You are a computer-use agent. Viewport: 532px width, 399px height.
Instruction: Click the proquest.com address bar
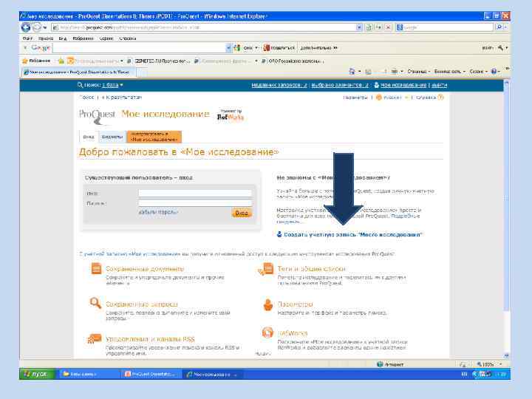(x=207, y=27)
